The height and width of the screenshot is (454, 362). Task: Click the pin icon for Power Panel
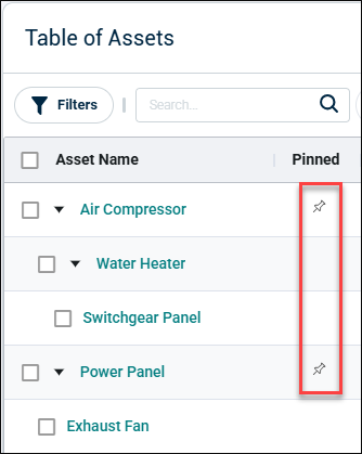pos(319,369)
